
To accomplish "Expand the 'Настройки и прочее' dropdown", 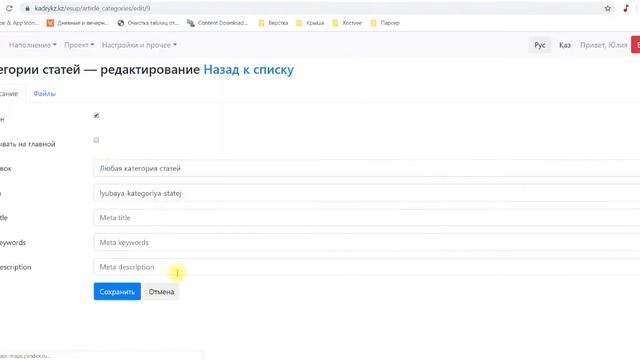I will click(x=139, y=45).
